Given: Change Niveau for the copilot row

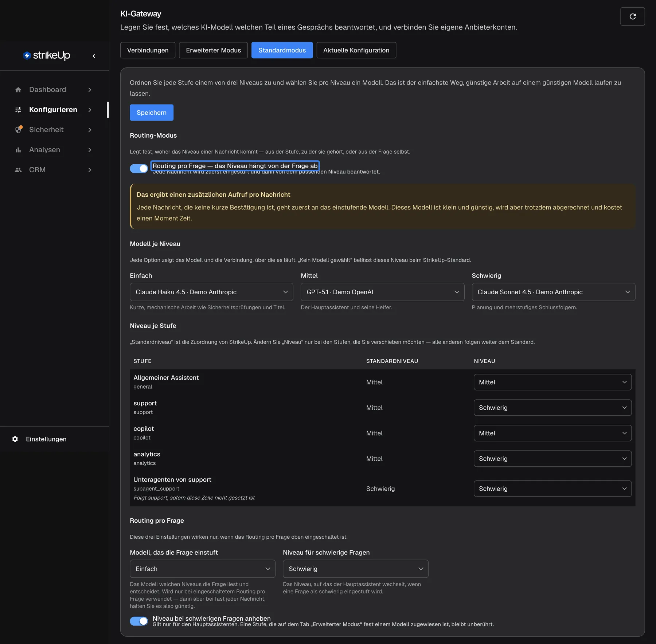Looking at the screenshot, I should pos(552,433).
